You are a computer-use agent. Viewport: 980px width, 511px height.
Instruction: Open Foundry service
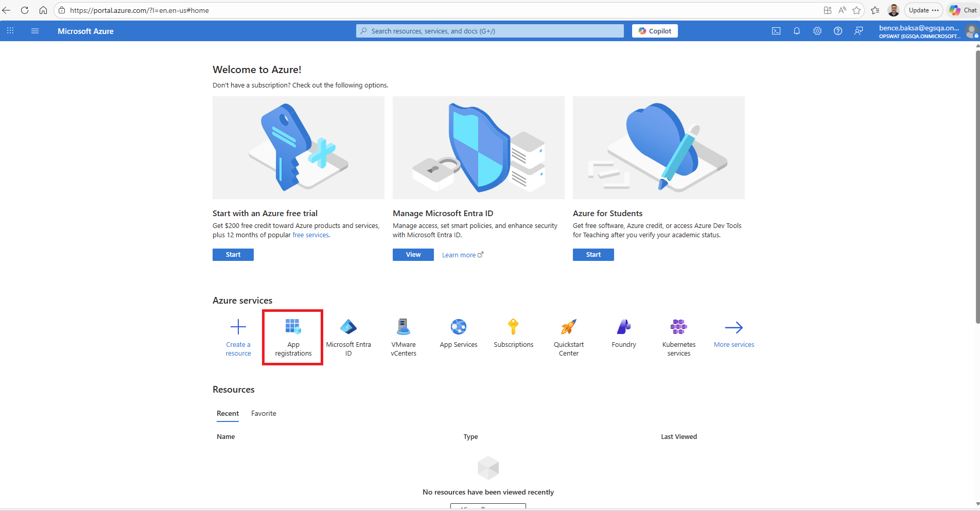(x=624, y=333)
